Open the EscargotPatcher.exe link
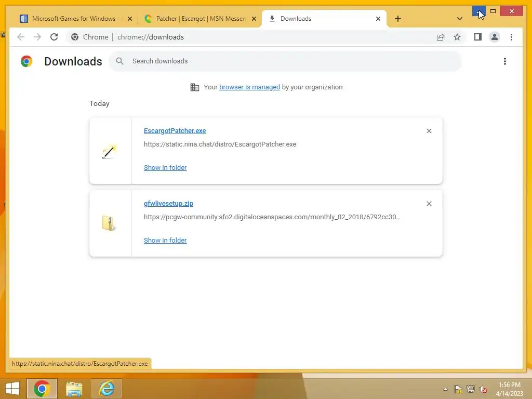Viewport: 532px width, 399px height. 175,131
